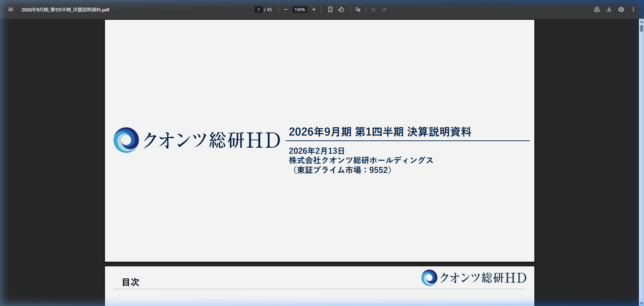The width and height of the screenshot is (644, 306).
Task: Print the document
Action: [x=621, y=9]
